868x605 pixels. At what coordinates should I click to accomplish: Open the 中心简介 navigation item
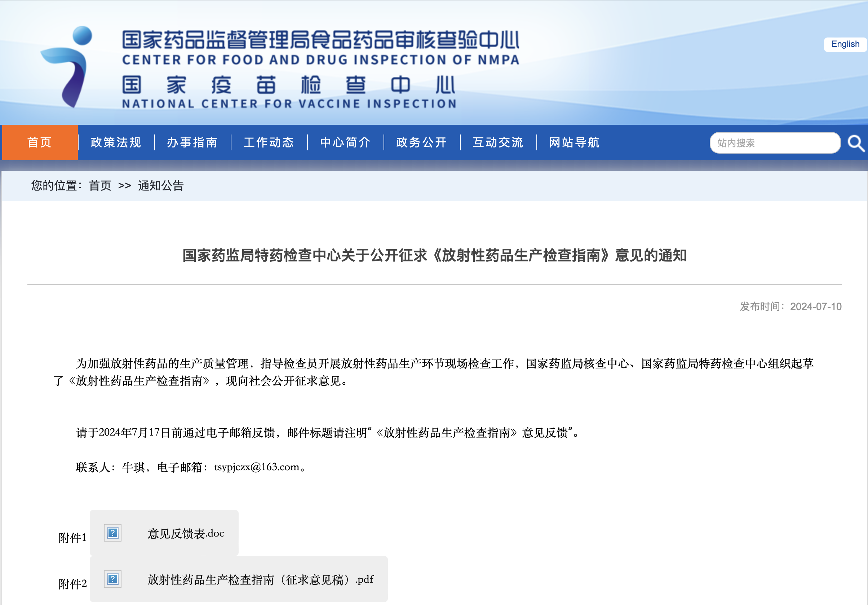(x=345, y=142)
